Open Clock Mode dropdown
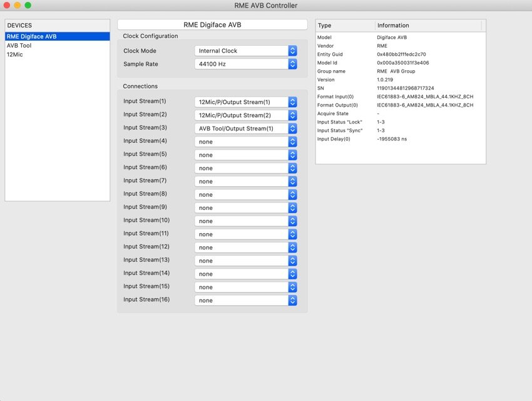The image size is (532, 401). (x=245, y=51)
